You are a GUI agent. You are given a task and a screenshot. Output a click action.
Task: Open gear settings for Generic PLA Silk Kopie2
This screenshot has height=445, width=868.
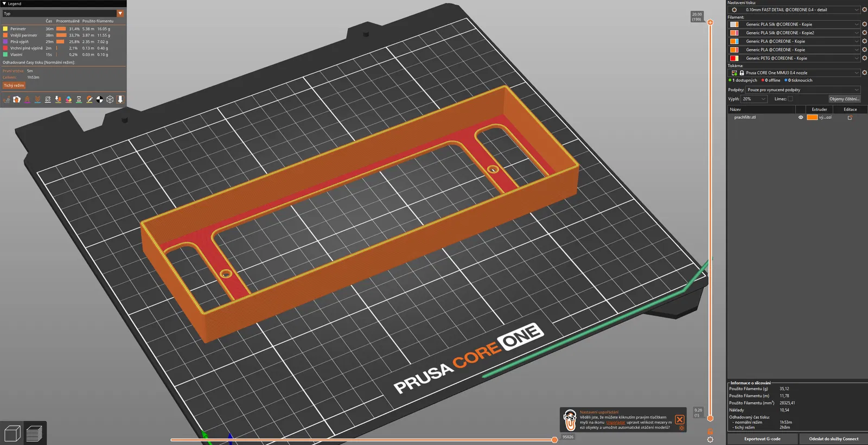pyautogui.click(x=864, y=33)
